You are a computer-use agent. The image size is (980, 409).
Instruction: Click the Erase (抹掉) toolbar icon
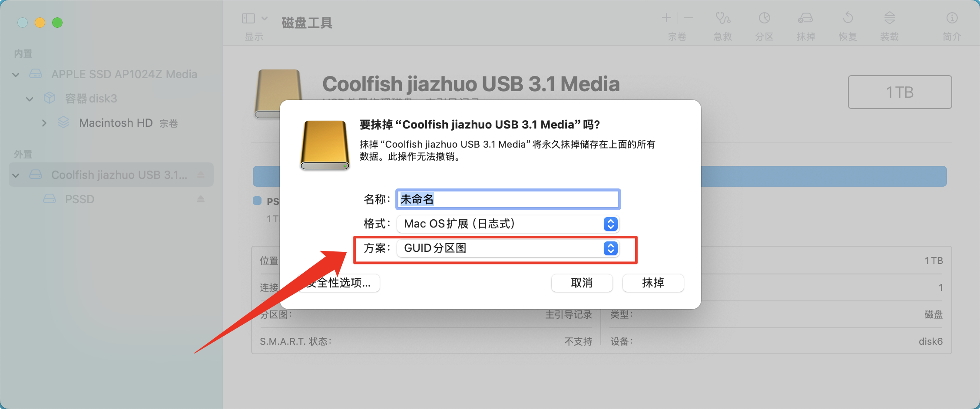click(x=805, y=18)
